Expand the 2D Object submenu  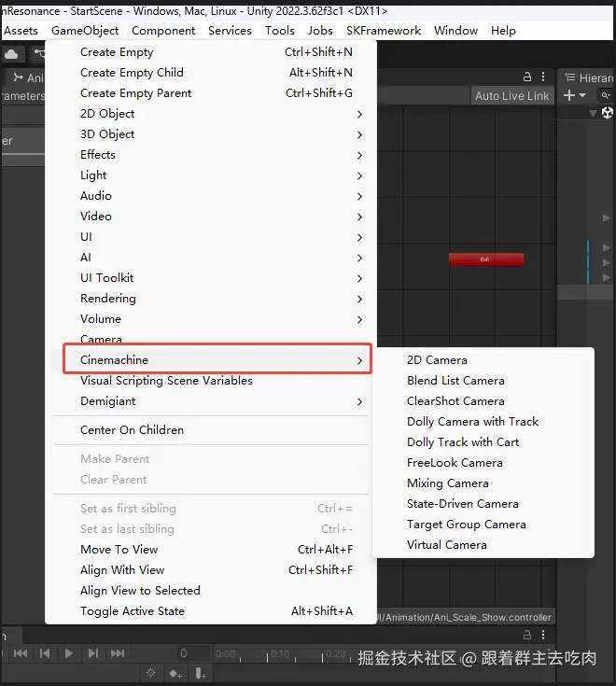(211, 114)
